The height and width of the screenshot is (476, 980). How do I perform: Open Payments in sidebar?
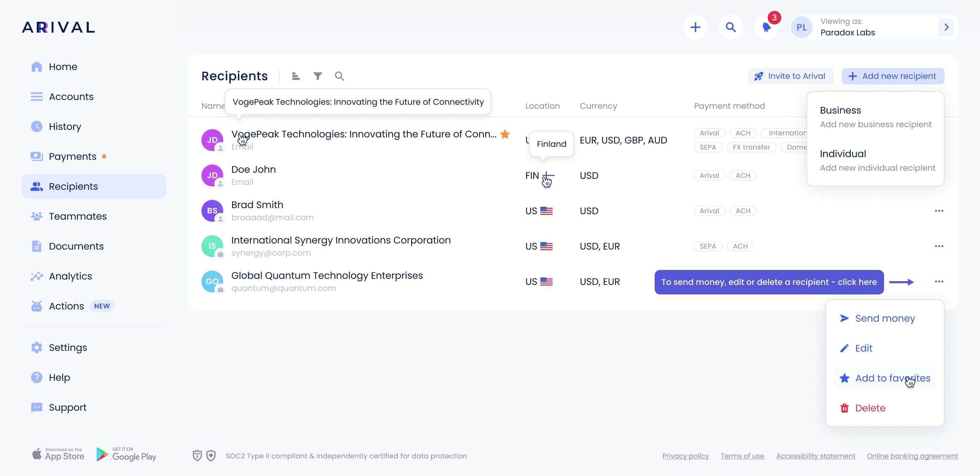pyautogui.click(x=94, y=156)
